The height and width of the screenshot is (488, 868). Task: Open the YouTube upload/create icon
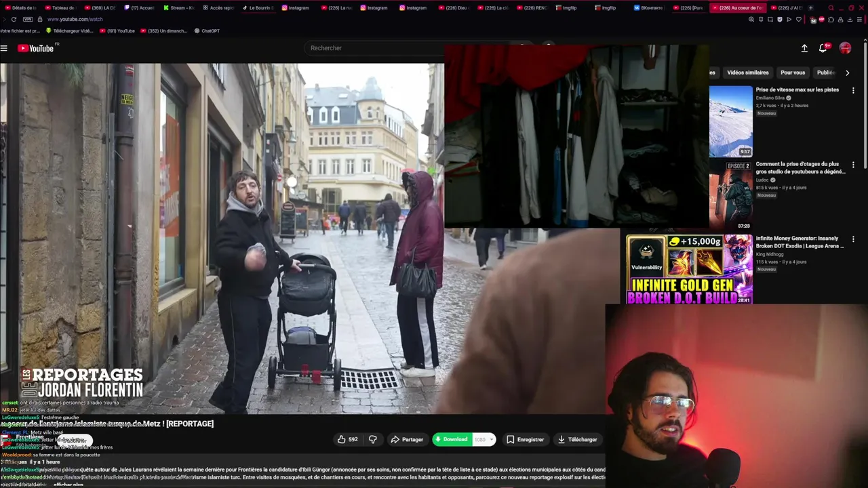[804, 48]
